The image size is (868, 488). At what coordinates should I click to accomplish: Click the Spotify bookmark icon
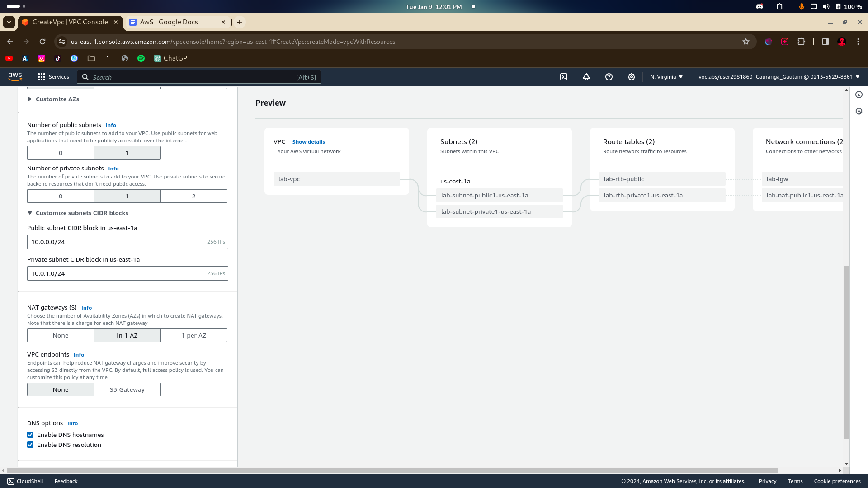click(x=141, y=58)
